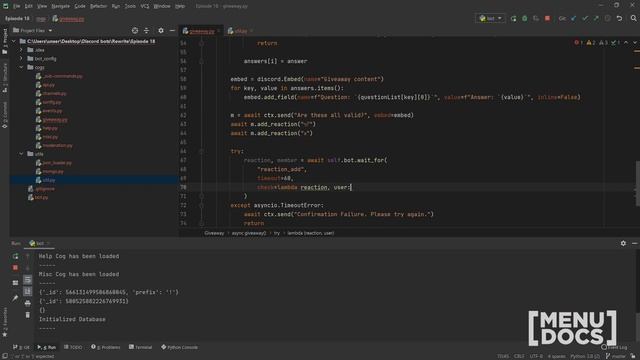The image size is (640, 360).
Task: Select moderation.py in project tree
Action: pos(54,145)
